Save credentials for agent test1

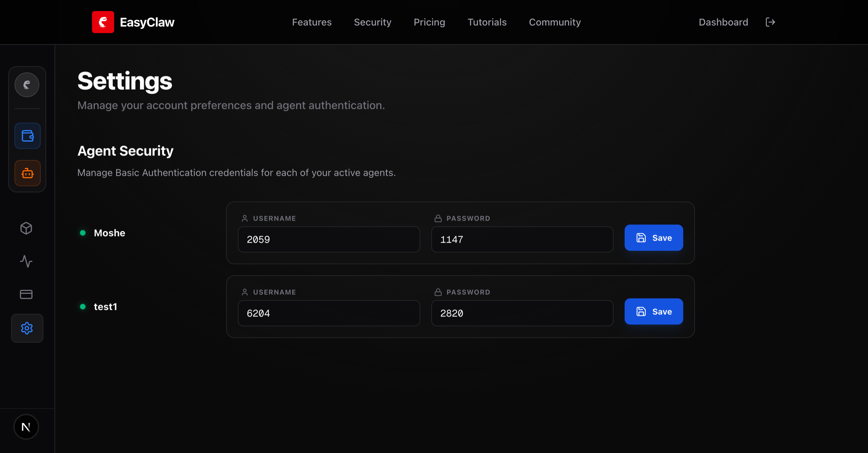point(654,311)
